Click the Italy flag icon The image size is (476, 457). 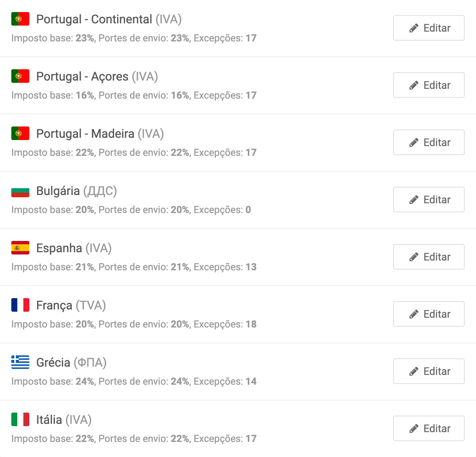[x=20, y=419]
